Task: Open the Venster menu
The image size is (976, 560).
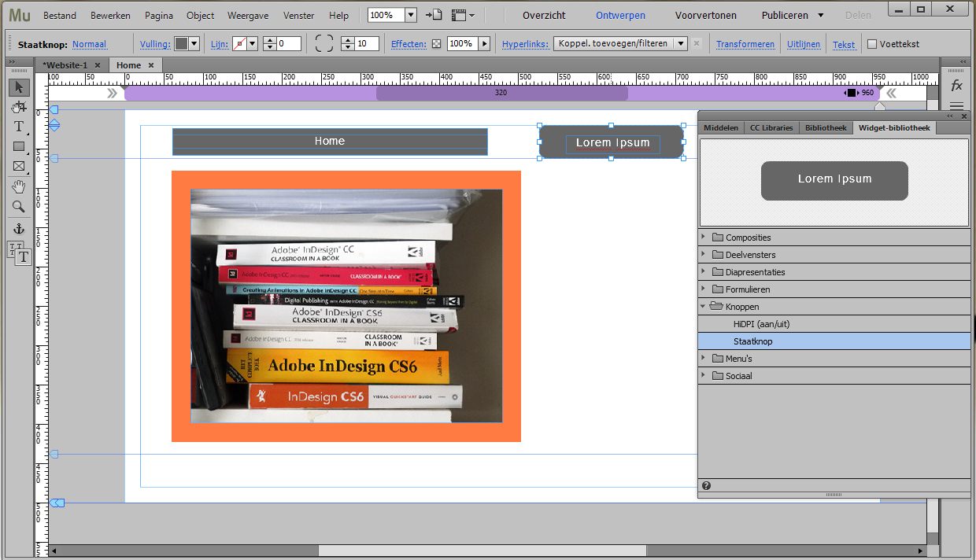Action: [299, 15]
